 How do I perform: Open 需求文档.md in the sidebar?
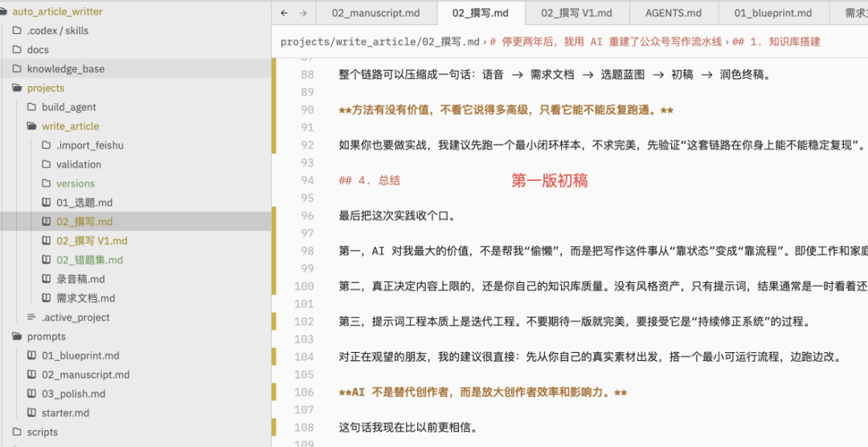86,298
